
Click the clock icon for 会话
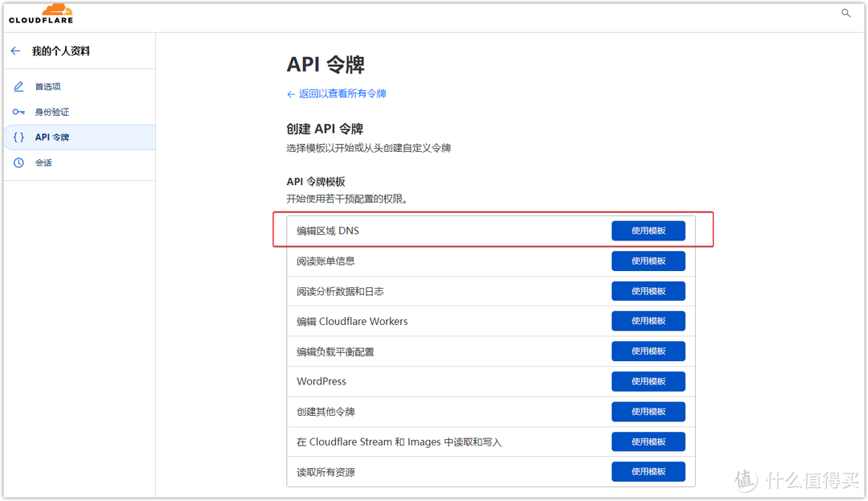coord(18,163)
